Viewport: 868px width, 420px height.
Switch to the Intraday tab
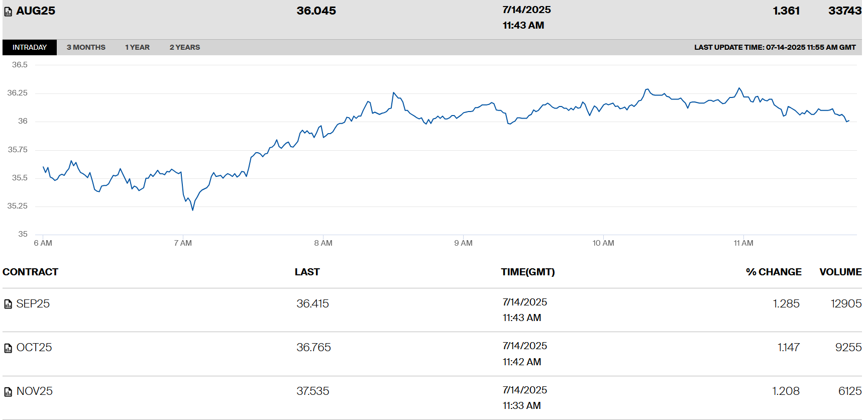click(x=30, y=47)
